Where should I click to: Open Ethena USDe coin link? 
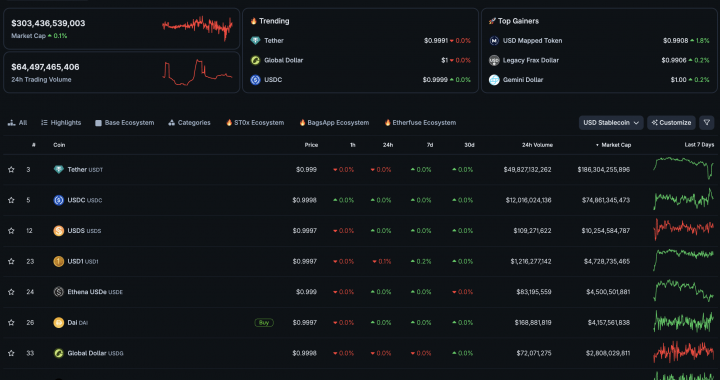click(95, 292)
